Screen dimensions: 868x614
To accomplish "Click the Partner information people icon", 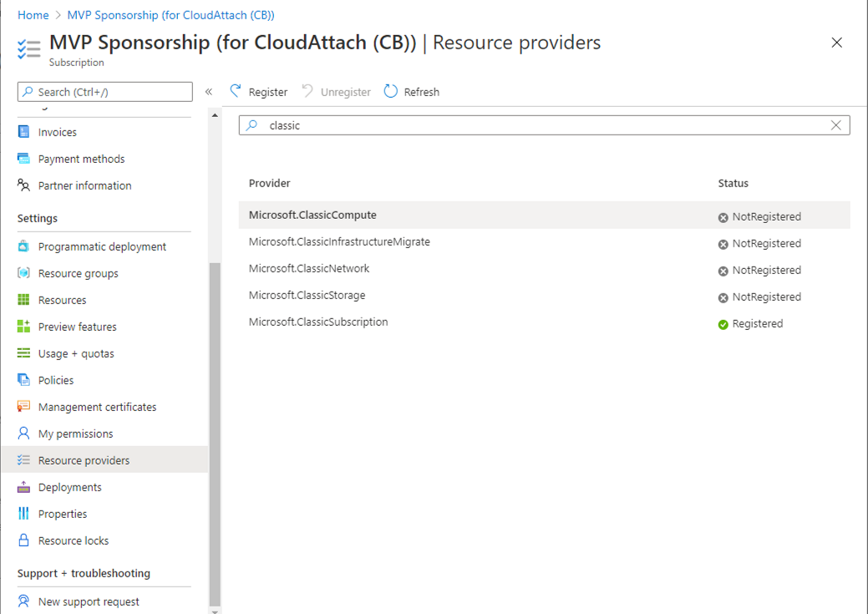I will 23,185.
